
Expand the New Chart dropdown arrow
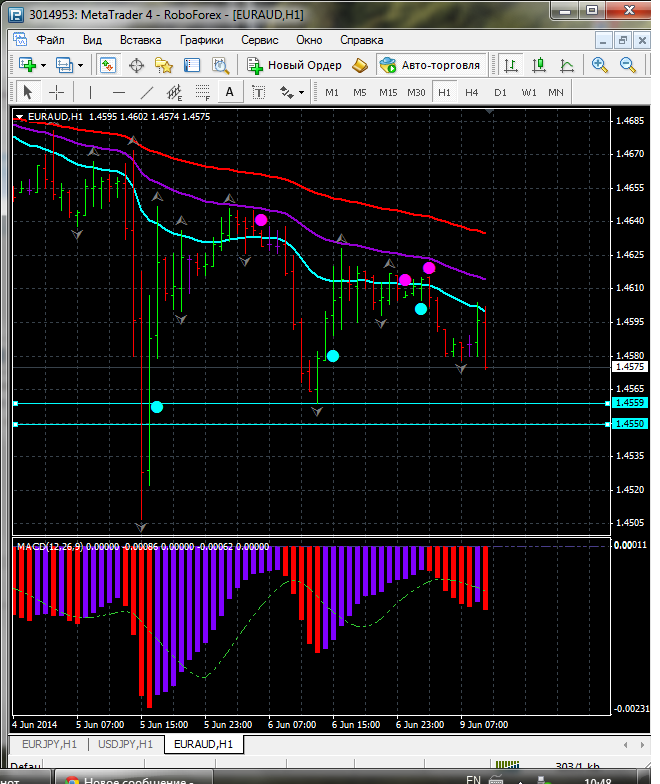[x=44, y=66]
